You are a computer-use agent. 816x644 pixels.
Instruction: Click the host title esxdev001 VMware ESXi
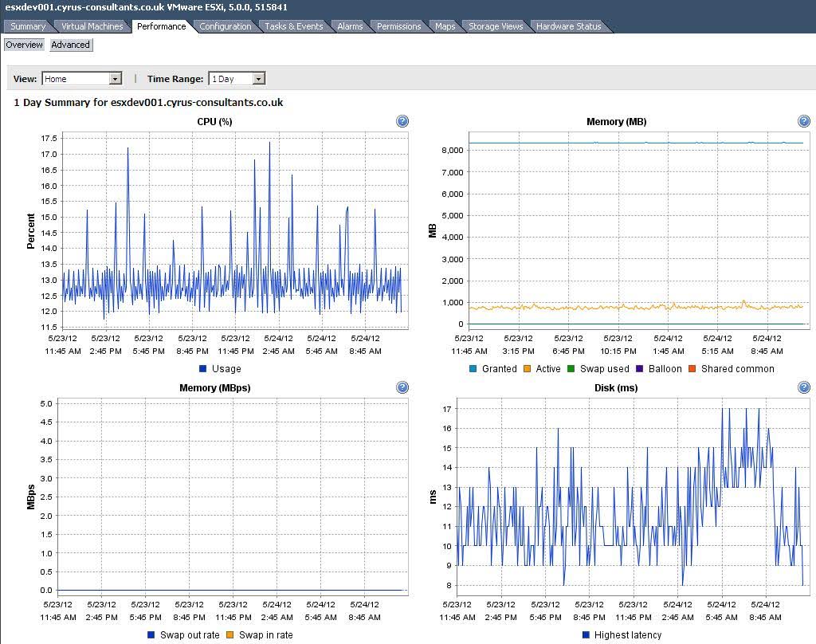coord(147,7)
